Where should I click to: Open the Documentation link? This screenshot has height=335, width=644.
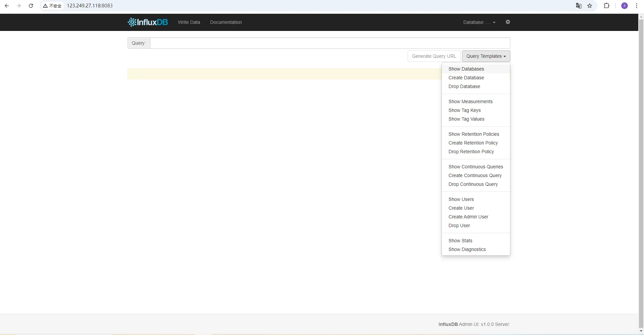click(226, 22)
